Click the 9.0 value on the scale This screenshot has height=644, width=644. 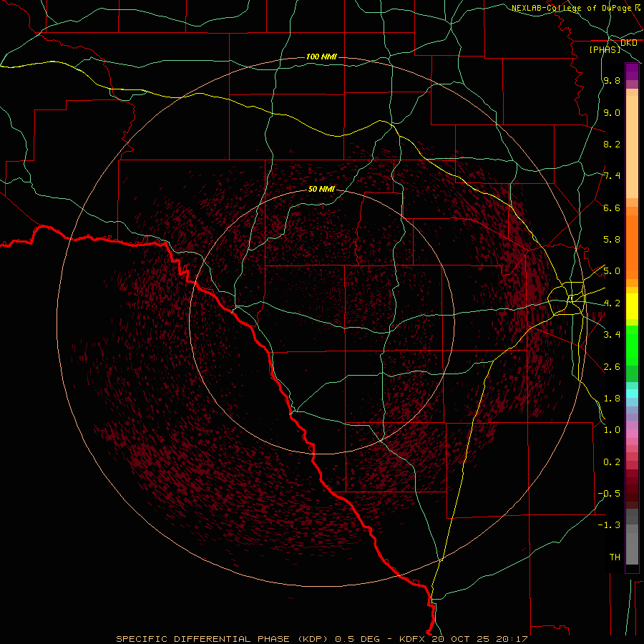click(612, 112)
